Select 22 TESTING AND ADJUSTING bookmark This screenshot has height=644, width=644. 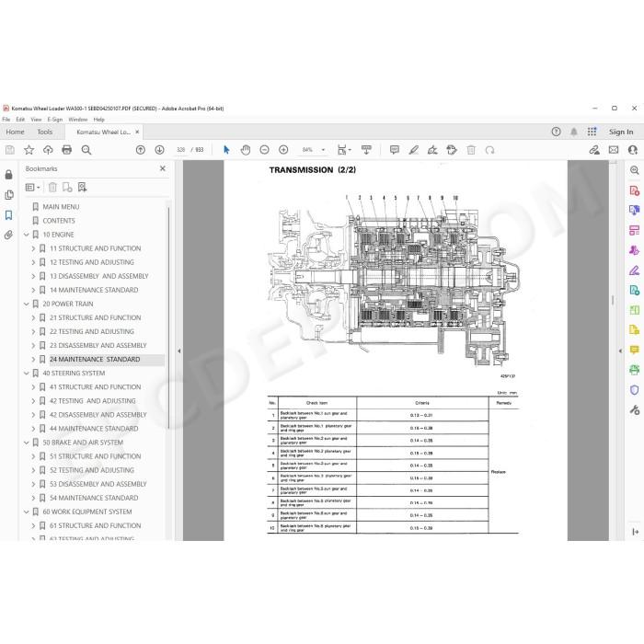(x=92, y=331)
